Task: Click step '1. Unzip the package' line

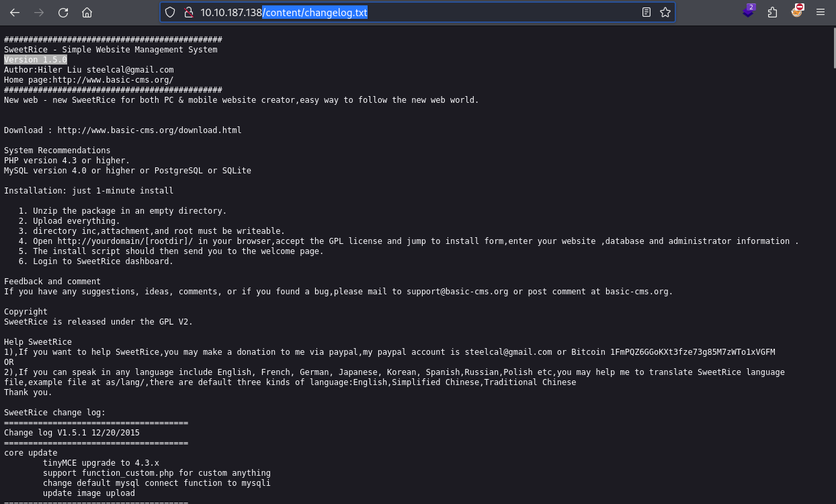Action: coord(122,211)
